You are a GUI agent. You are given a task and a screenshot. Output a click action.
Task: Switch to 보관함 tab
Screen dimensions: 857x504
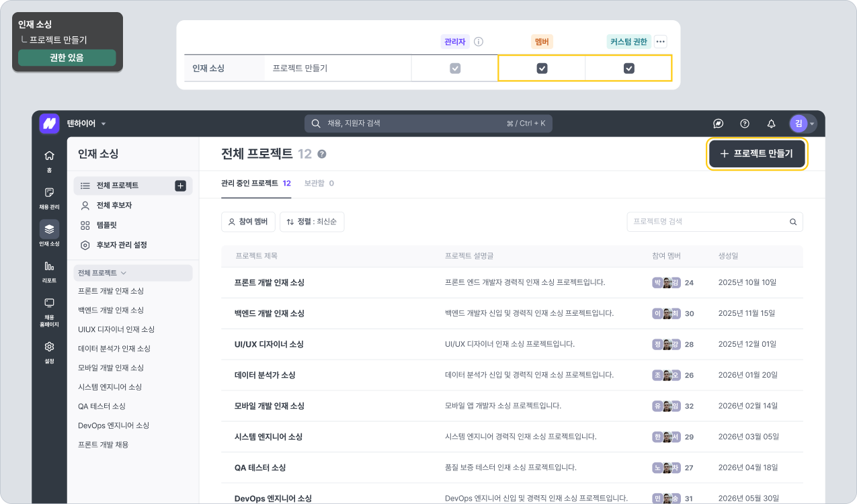[319, 183]
